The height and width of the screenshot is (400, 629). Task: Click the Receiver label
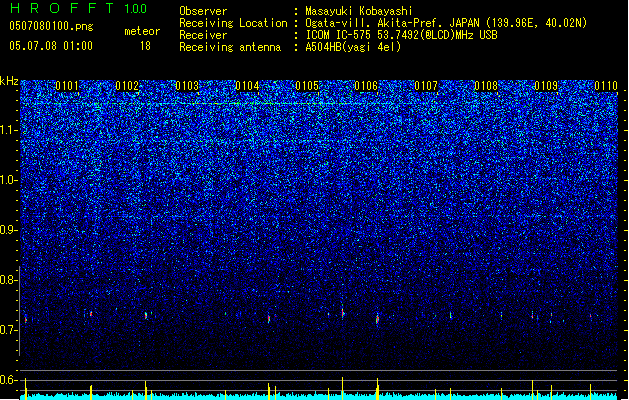click(x=203, y=35)
